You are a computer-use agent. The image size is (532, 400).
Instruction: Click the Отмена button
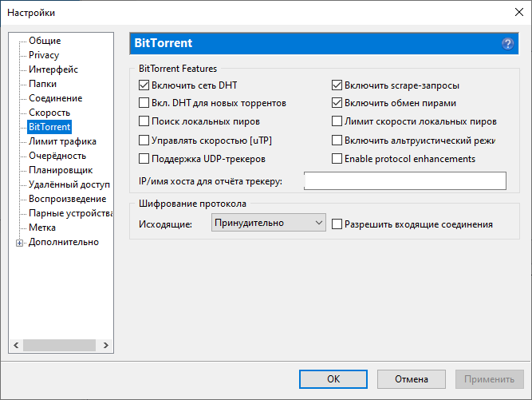pyautogui.click(x=412, y=379)
